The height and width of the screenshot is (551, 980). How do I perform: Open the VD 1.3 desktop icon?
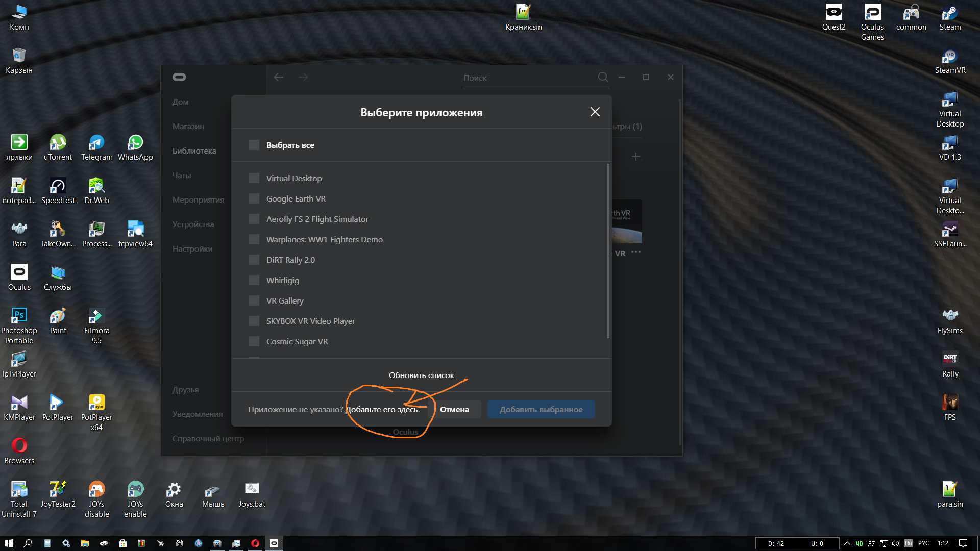(x=950, y=148)
